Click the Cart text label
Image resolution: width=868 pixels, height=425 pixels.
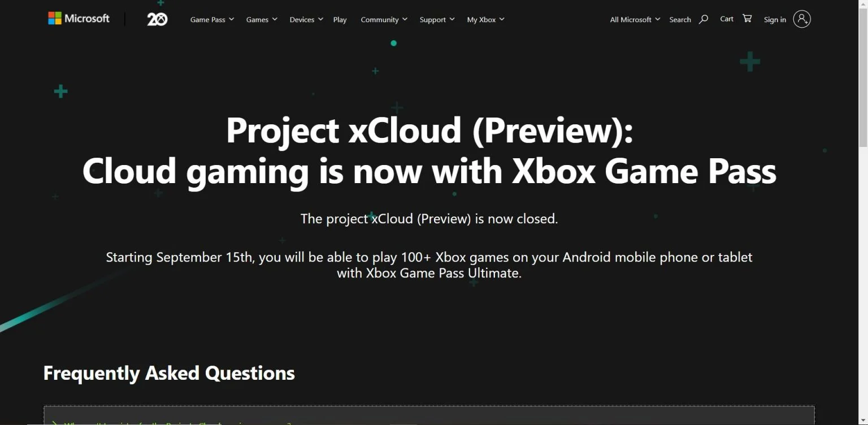(726, 19)
